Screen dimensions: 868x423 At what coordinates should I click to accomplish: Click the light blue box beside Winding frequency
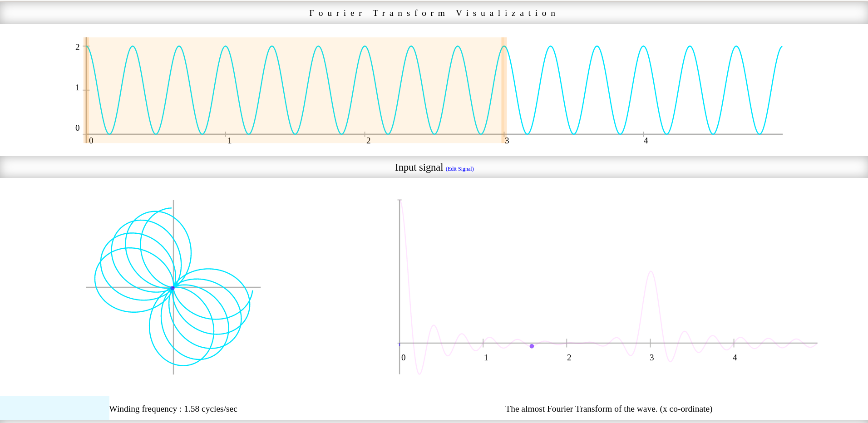[x=54, y=408]
